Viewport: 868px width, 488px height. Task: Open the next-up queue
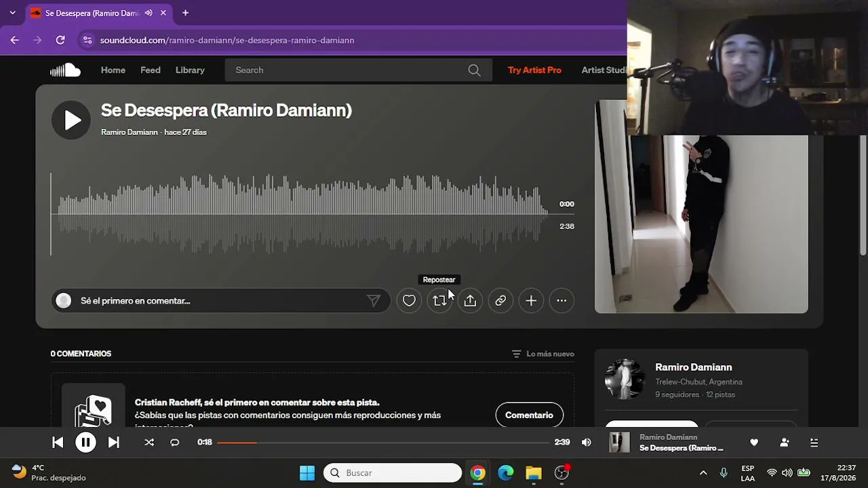(x=814, y=443)
